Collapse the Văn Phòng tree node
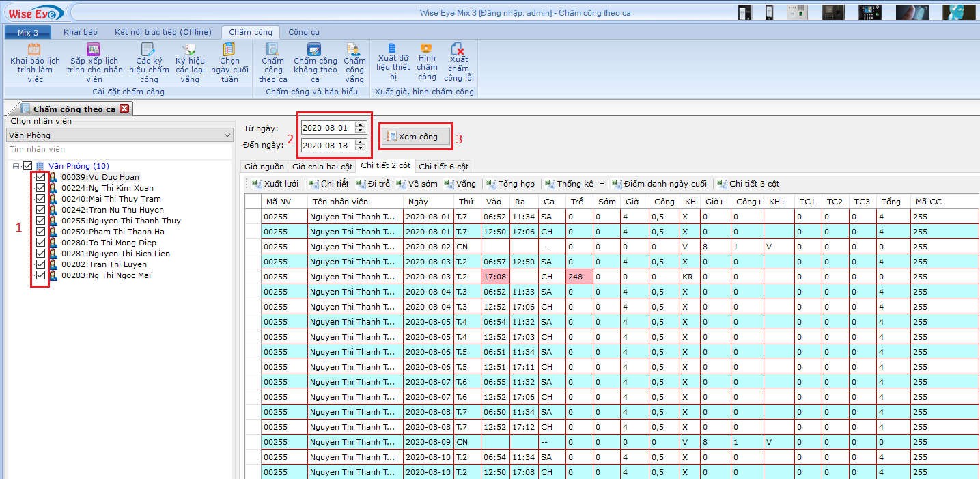 pyautogui.click(x=16, y=166)
